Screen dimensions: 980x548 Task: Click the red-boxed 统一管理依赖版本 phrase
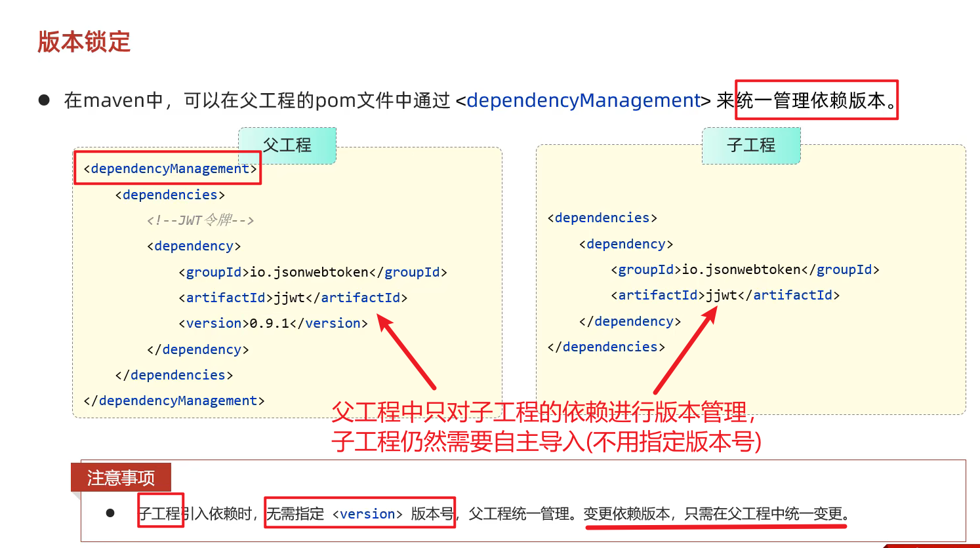tap(816, 100)
